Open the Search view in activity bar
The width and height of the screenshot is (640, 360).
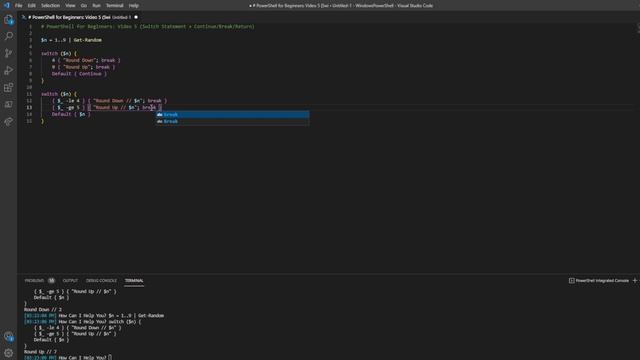[x=9, y=36]
